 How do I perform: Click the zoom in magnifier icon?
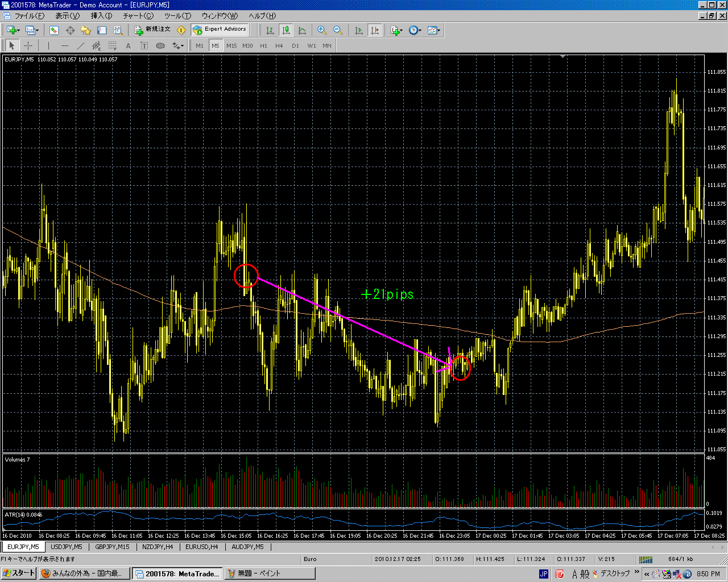click(322, 30)
